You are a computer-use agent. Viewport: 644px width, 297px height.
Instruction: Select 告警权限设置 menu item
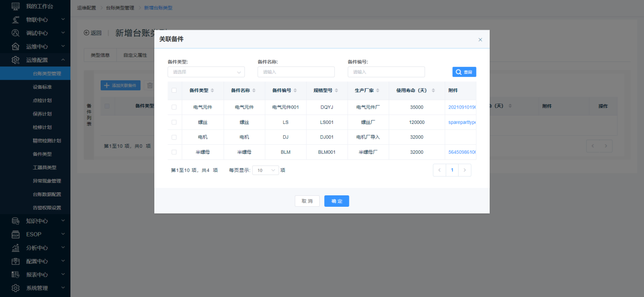pyautogui.click(x=35, y=208)
